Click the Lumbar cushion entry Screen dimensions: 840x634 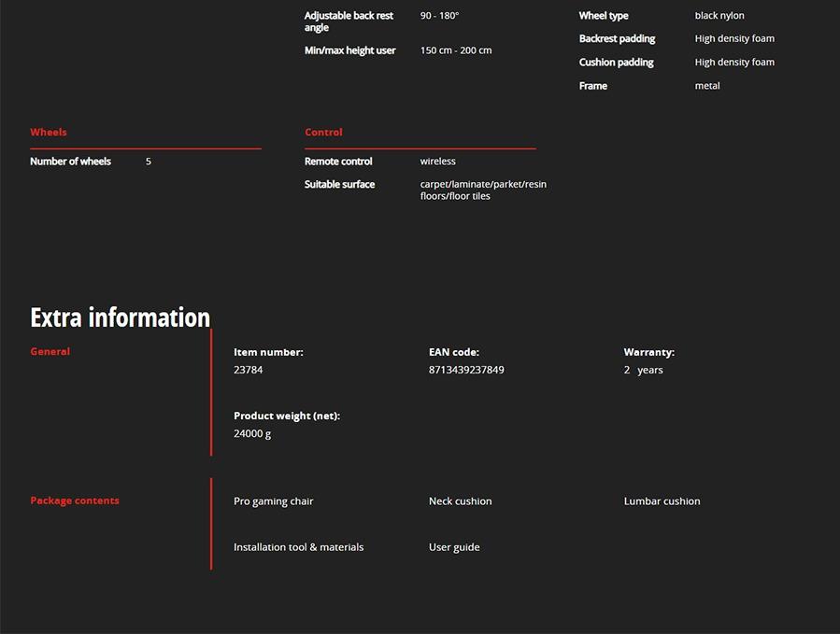tap(662, 501)
